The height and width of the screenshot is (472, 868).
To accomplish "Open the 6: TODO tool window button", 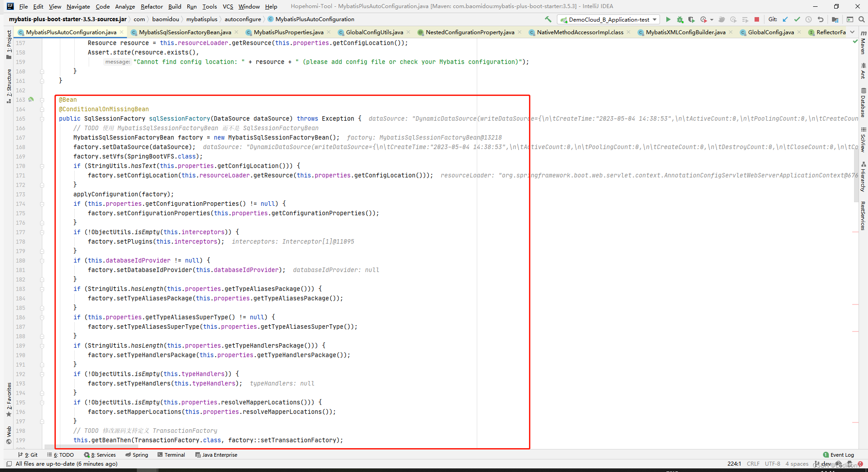I will point(61,455).
